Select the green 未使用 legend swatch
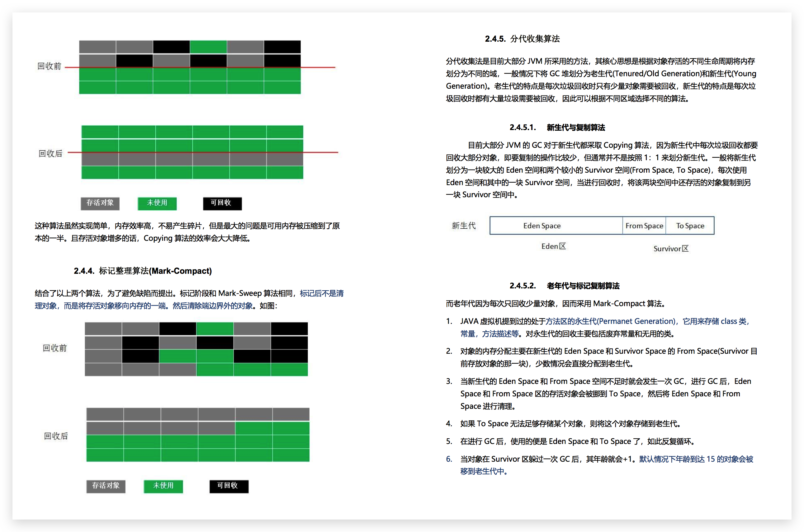This screenshot has height=532, width=804. tap(157, 203)
